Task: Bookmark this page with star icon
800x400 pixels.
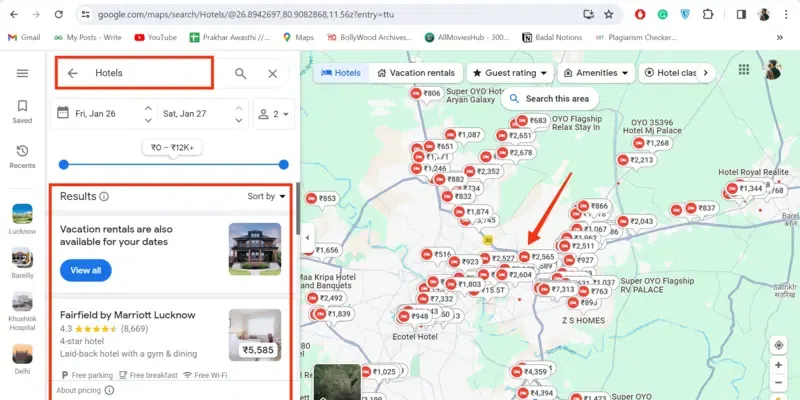Action: coord(609,14)
